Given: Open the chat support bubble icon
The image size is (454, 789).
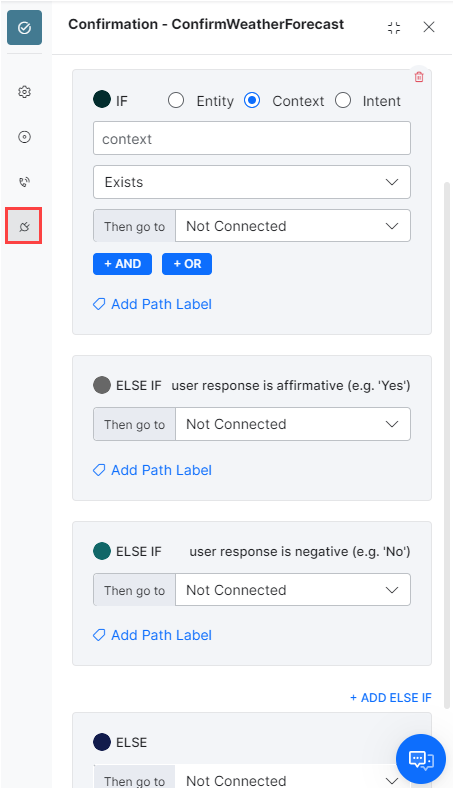Looking at the screenshot, I should (x=421, y=758).
